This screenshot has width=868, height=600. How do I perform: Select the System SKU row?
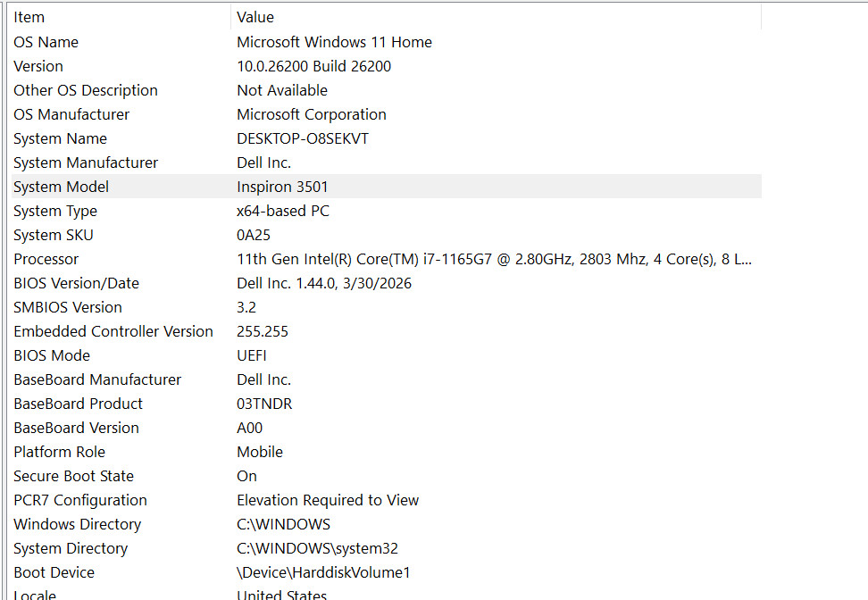pyautogui.click(x=387, y=235)
